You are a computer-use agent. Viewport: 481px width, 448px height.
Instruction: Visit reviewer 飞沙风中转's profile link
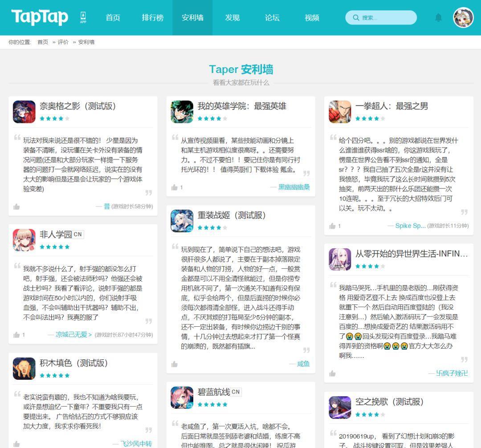tap(136, 444)
